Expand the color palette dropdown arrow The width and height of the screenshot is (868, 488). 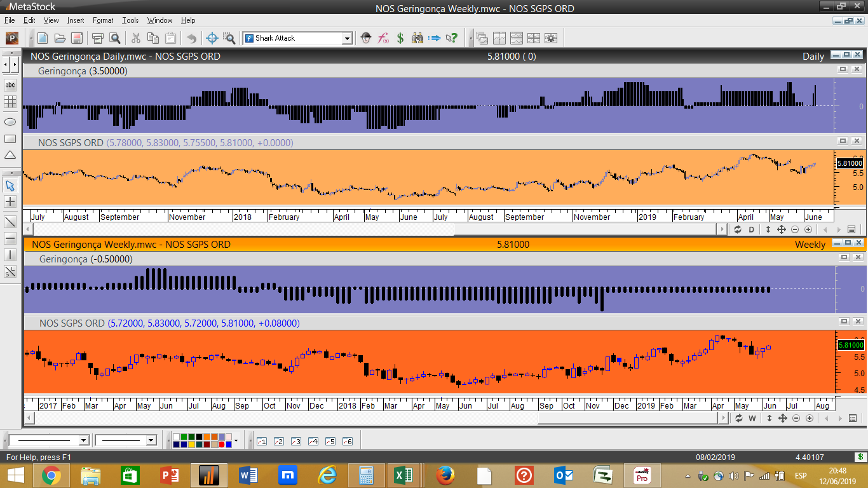pos(236,440)
